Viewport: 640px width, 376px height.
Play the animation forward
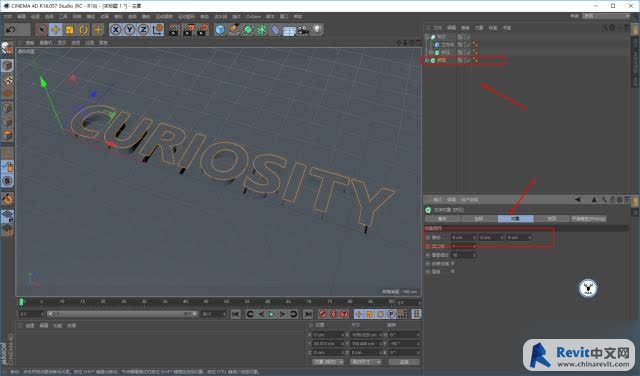pyautogui.click(x=271, y=314)
